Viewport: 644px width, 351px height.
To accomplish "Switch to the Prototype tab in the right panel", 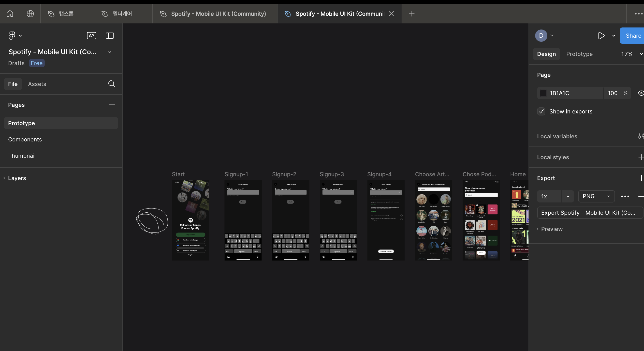I will point(579,54).
